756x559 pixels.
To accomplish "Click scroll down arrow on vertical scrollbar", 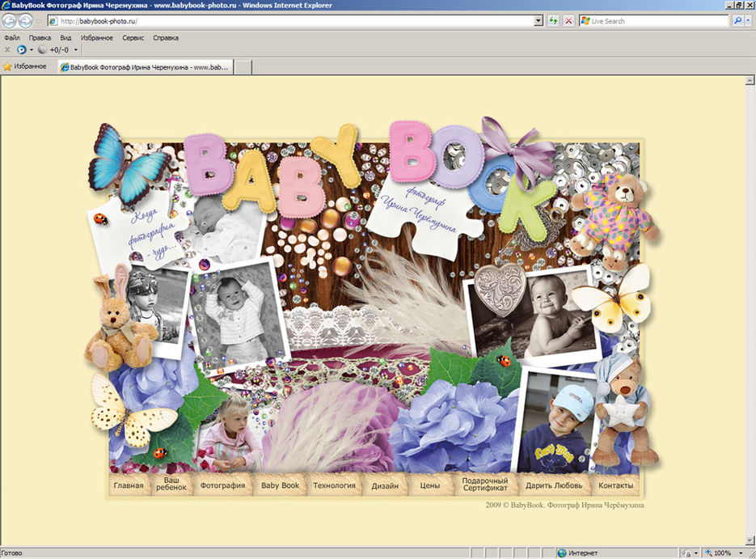I will [750, 540].
